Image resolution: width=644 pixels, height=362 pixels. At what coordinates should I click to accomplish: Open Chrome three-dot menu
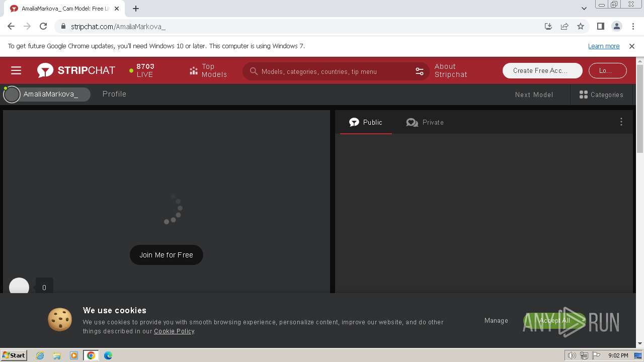[633, 26]
